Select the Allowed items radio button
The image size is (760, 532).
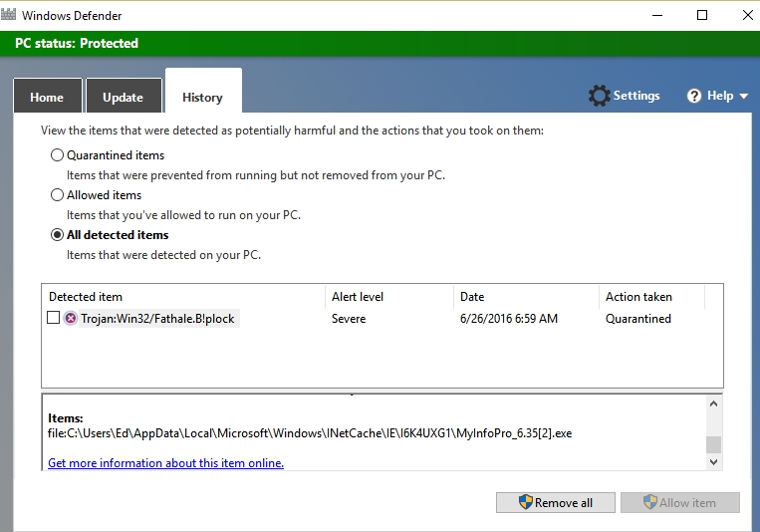coord(57,195)
